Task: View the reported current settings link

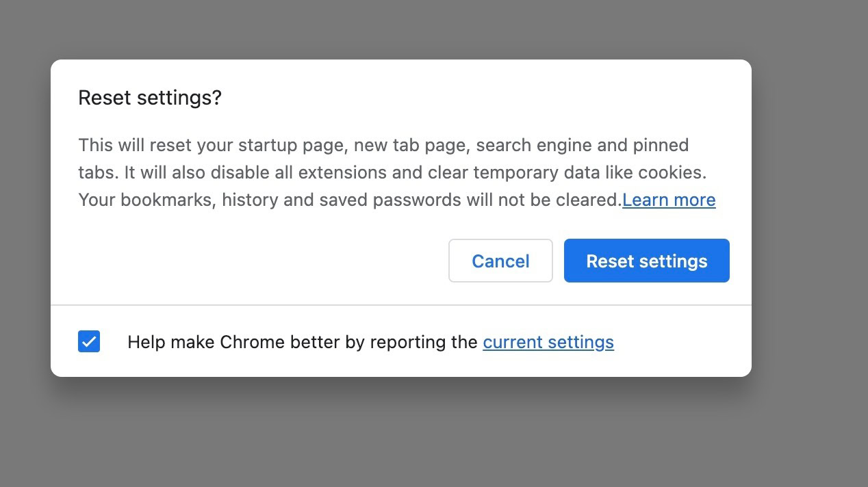Action: pyautogui.click(x=548, y=341)
